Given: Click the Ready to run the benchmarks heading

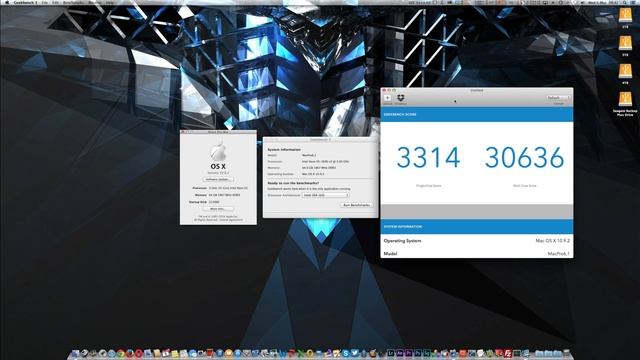Looking at the screenshot, I should tap(293, 183).
